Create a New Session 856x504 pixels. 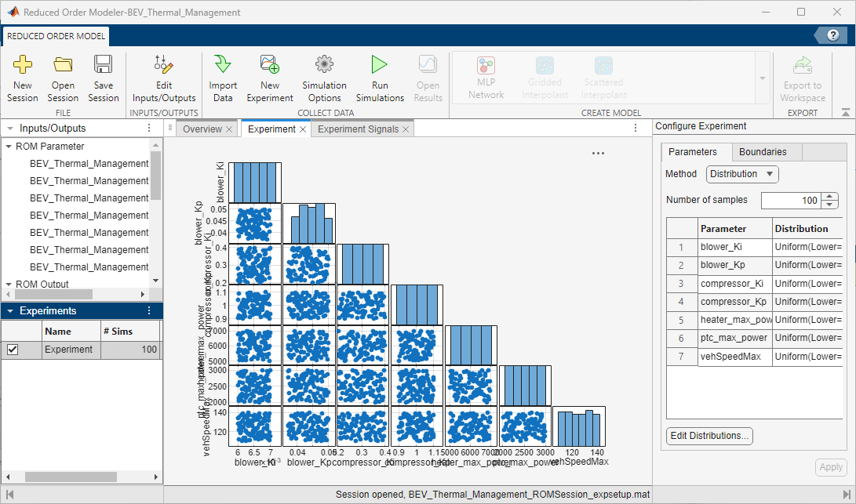22,76
